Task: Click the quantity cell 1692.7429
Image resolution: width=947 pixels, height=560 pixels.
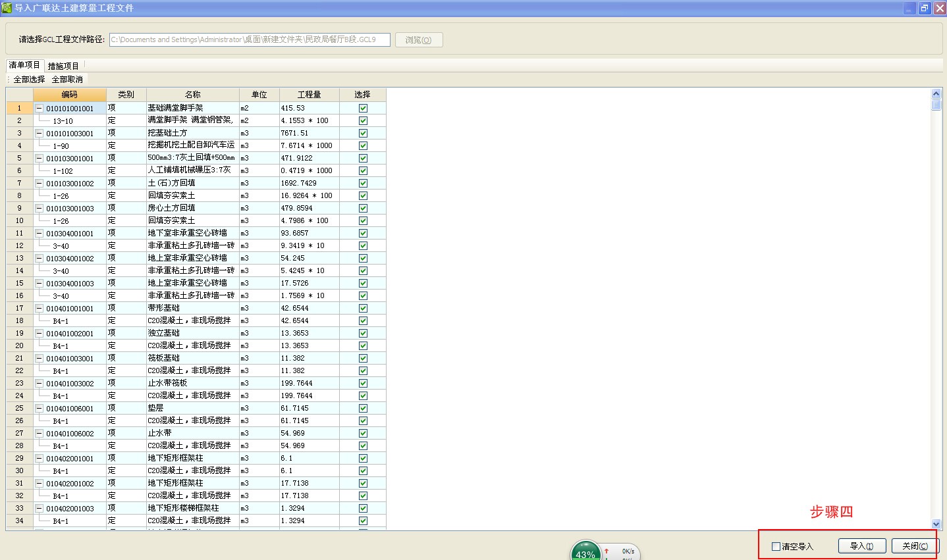Action: [x=310, y=183]
